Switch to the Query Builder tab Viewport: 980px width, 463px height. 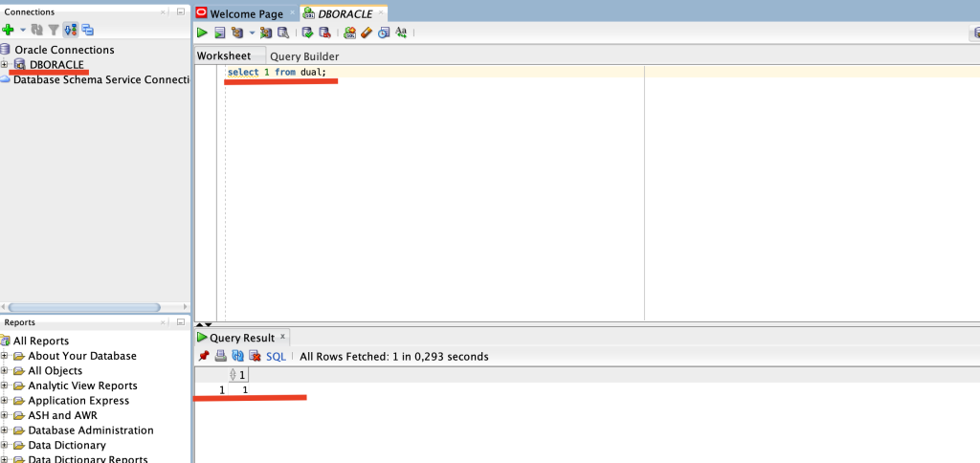pyautogui.click(x=304, y=56)
